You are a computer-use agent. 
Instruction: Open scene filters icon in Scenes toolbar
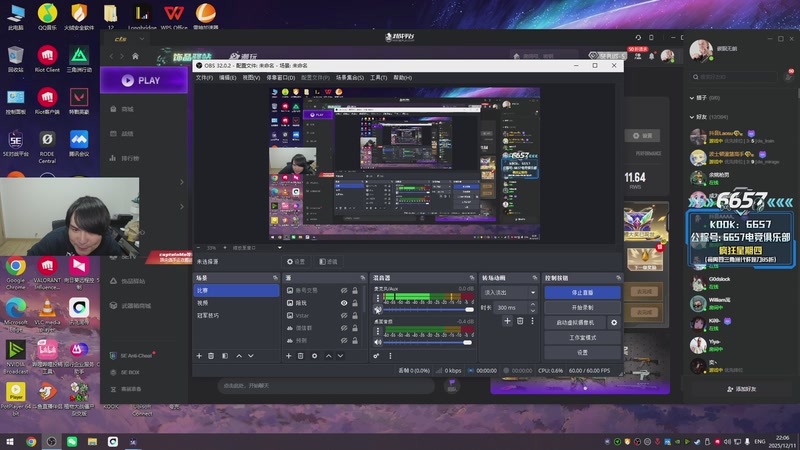pos(225,356)
